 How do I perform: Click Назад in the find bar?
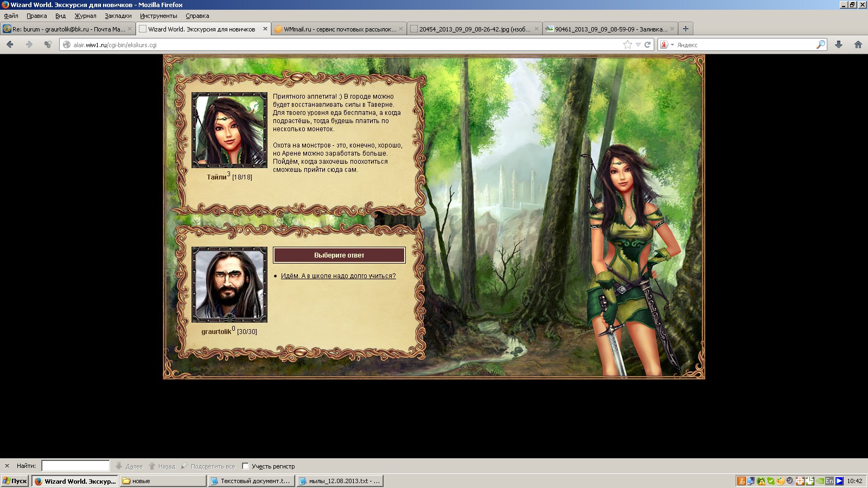pyautogui.click(x=162, y=466)
